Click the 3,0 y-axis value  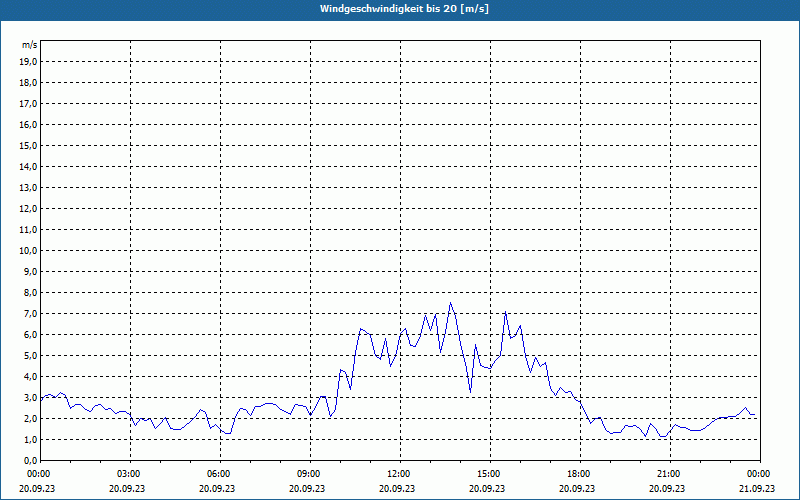pos(31,397)
